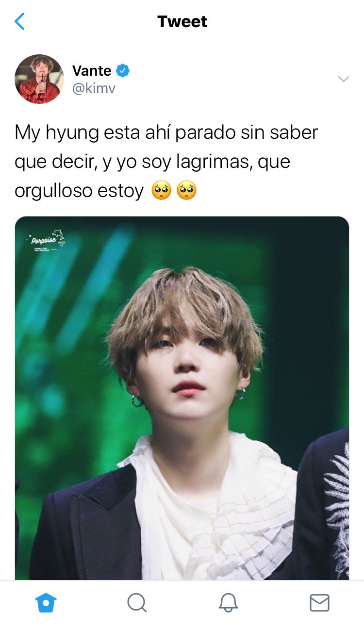Expand the tweet options chevron
This screenshot has height=628, width=364.
tap(344, 79)
